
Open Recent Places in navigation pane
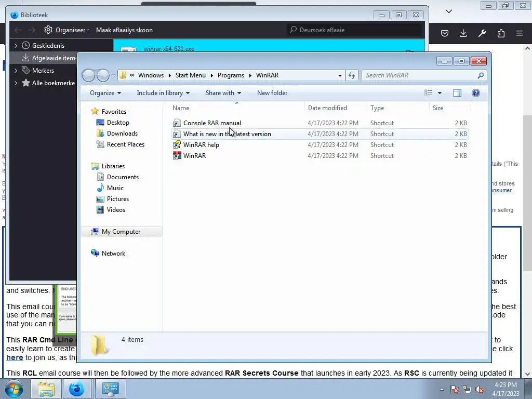[x=126, y=144]
